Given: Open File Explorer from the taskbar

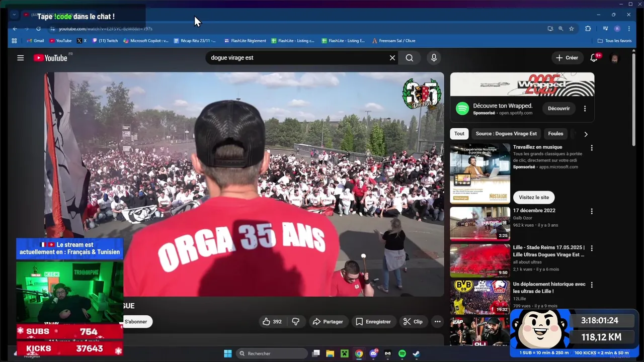Looking at the screenshot, I should (x=330, y=353).
